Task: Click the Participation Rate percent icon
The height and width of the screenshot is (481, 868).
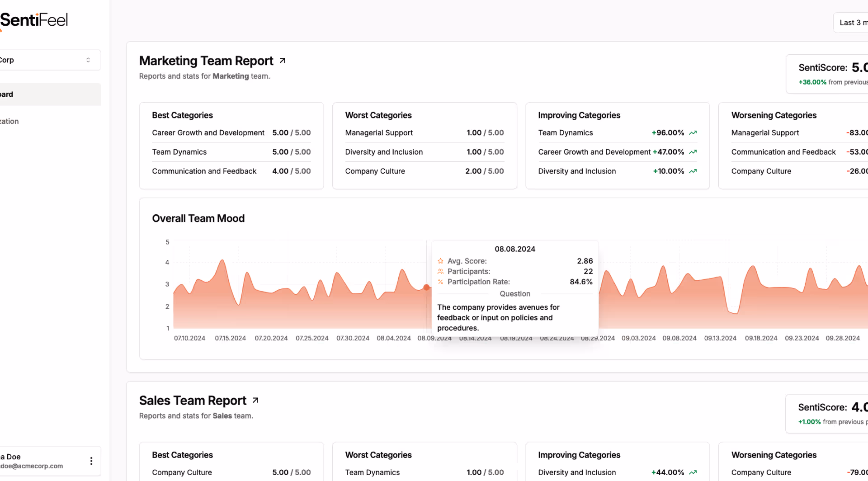Action: 440,282
